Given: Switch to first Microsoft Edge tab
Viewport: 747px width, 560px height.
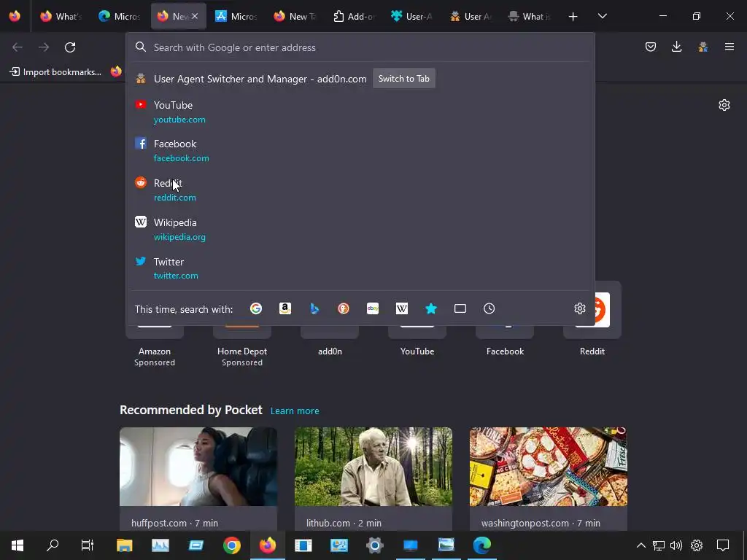Looking at the screenshot, I should tap(119, 16).
